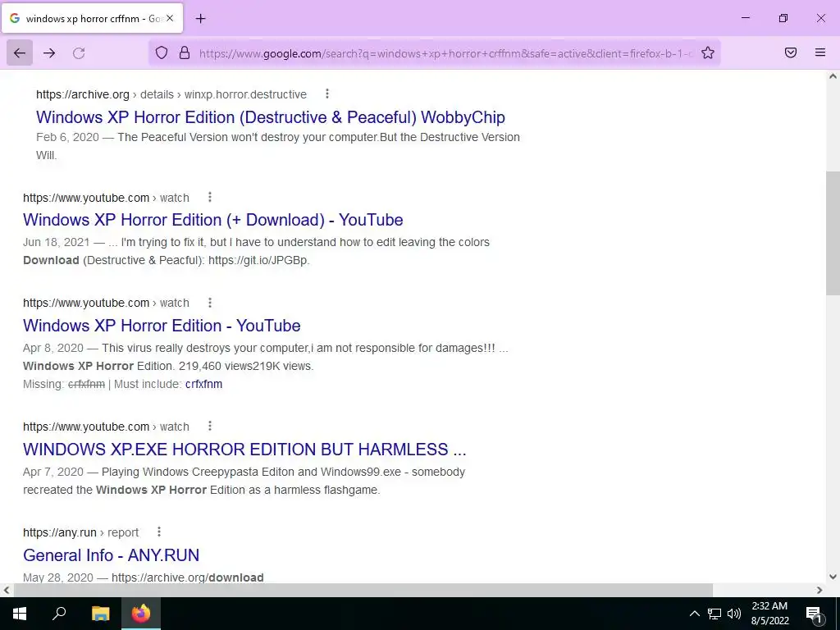The image size is (840, 630).
Task: Open the notification center icon
Action: (814, 614)
